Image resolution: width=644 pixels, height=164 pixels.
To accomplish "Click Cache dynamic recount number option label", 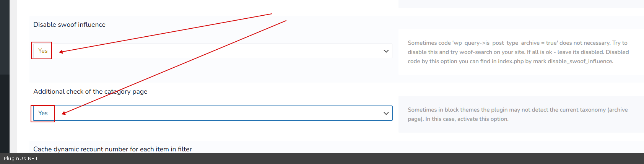I will point(112,149).
